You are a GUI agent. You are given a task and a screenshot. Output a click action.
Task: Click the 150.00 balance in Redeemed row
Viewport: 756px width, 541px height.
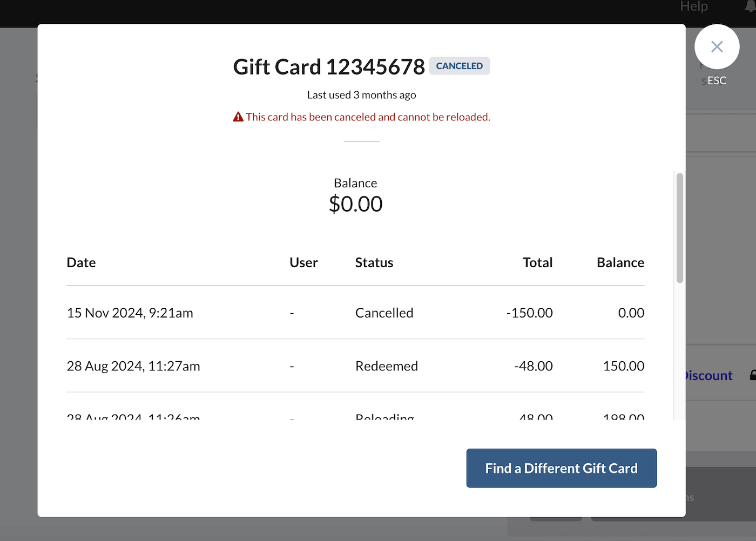coord(624,366)
